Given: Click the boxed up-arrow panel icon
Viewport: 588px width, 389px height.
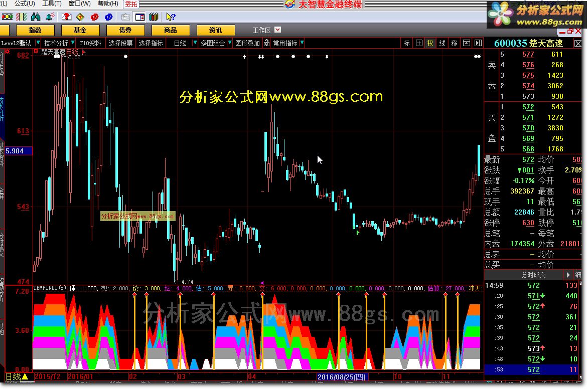Looking at the screenshot, I should (x=466, y=43).
